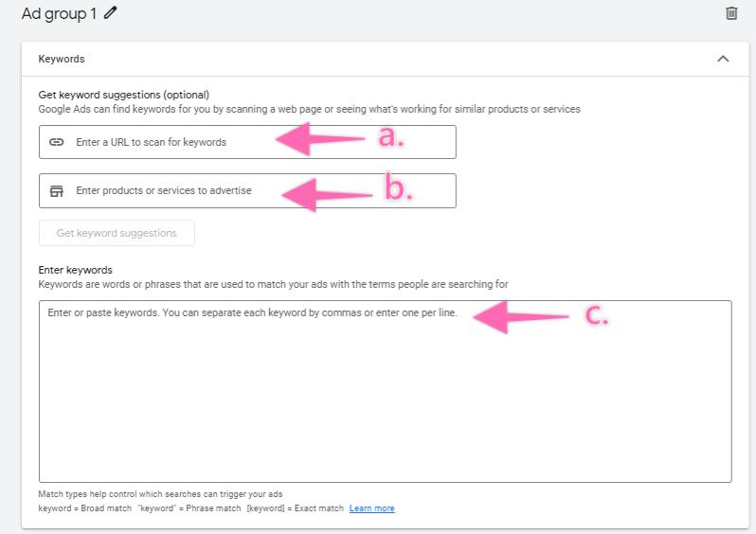Click the pink letter c. annotation

click(597, 315)
